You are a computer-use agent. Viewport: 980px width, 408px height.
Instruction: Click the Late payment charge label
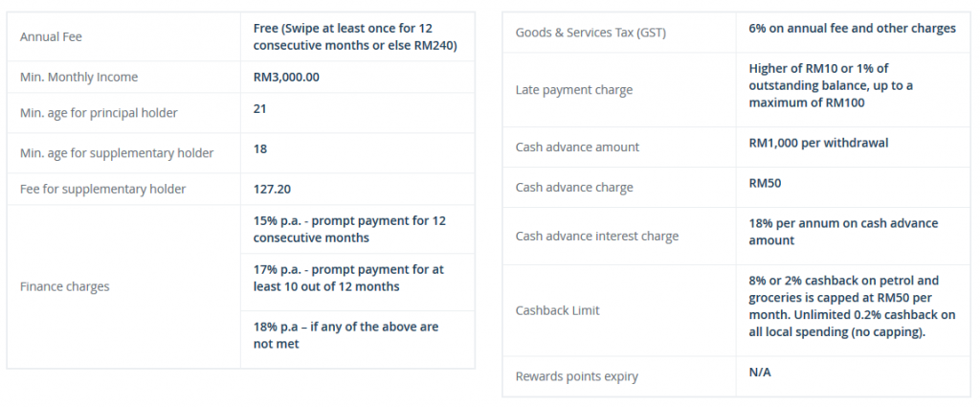click(x=574, y=90)
